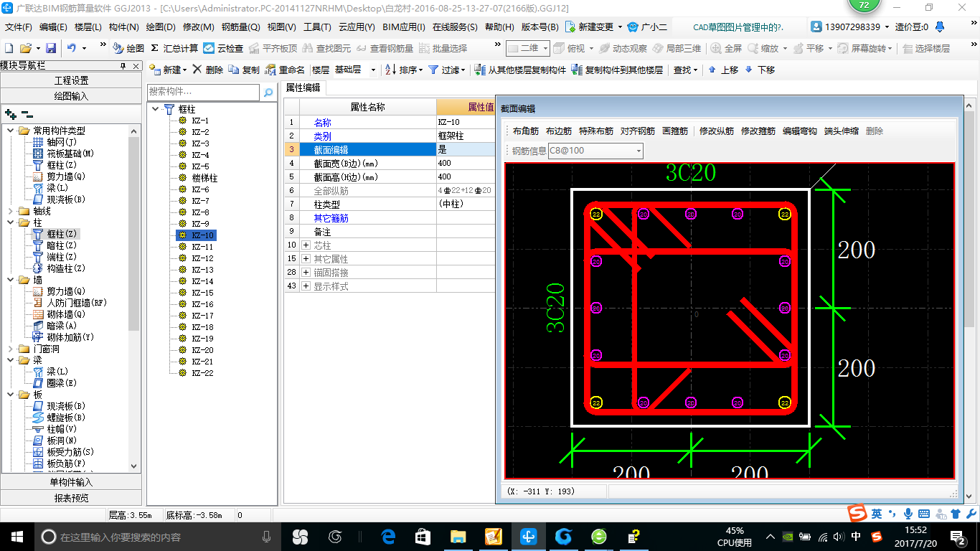Move component down with 下移

760,70
